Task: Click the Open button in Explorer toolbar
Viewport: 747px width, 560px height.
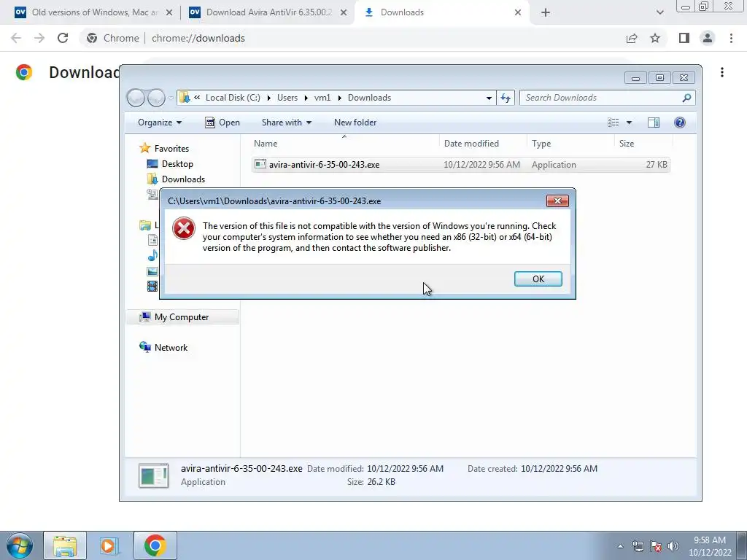Action: [x=222, y=122]
